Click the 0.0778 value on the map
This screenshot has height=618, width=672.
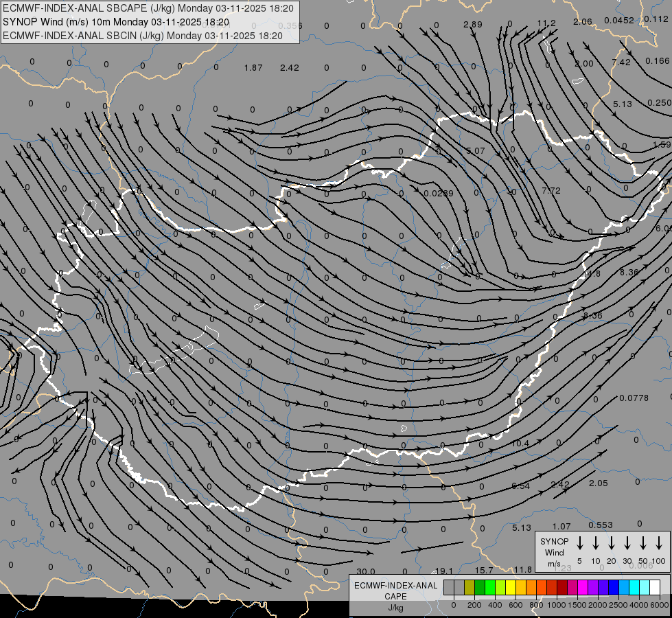pos(634,398)
